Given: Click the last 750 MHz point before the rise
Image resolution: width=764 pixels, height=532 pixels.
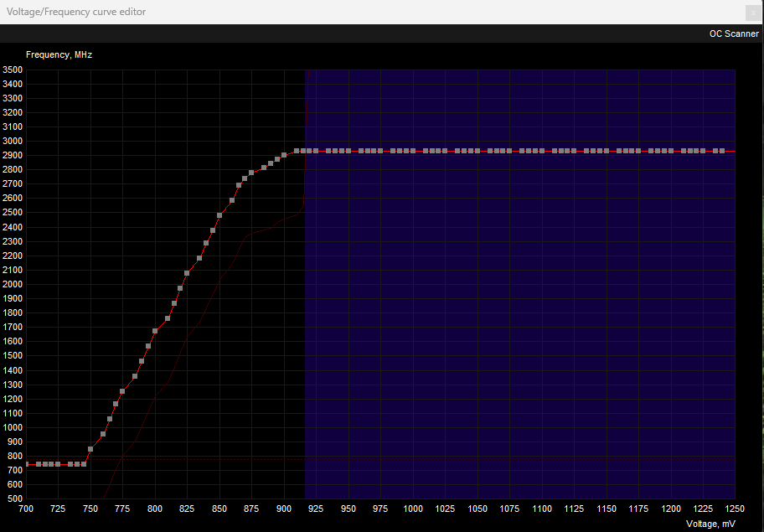Looking at the screenshot, I should (x=84, y=464).
